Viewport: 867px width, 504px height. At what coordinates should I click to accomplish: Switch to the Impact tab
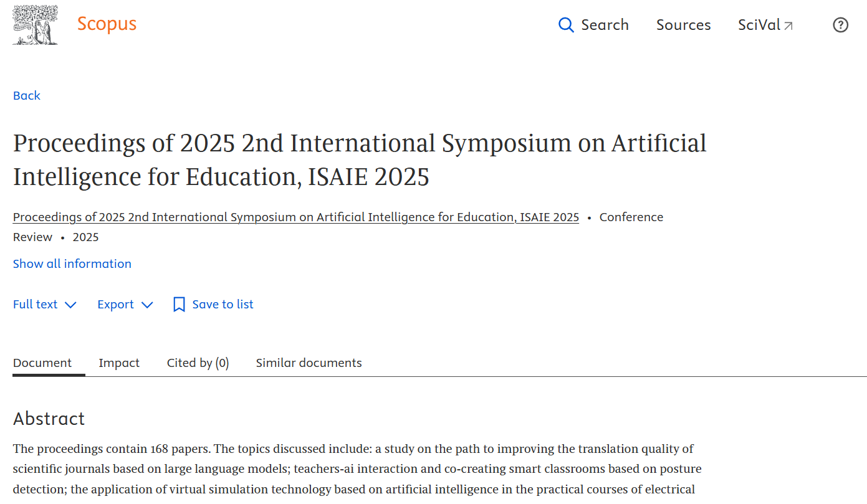pos(119,363)
